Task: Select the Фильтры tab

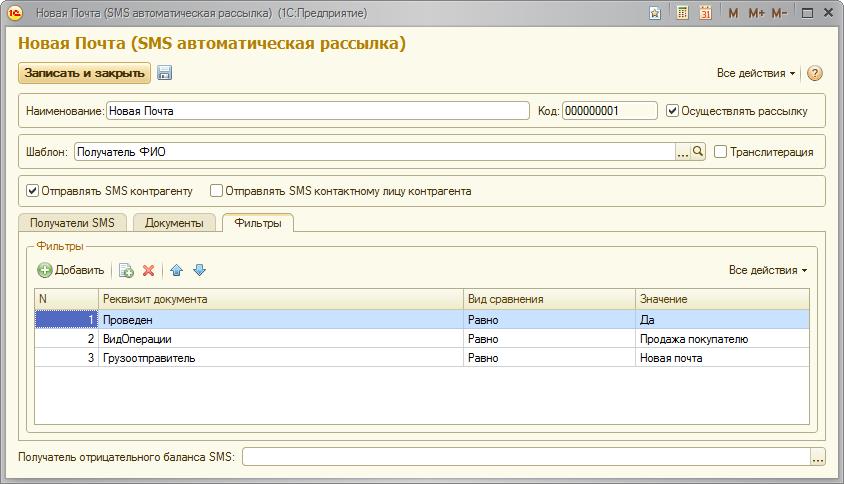Action: (x=258, y=222)
